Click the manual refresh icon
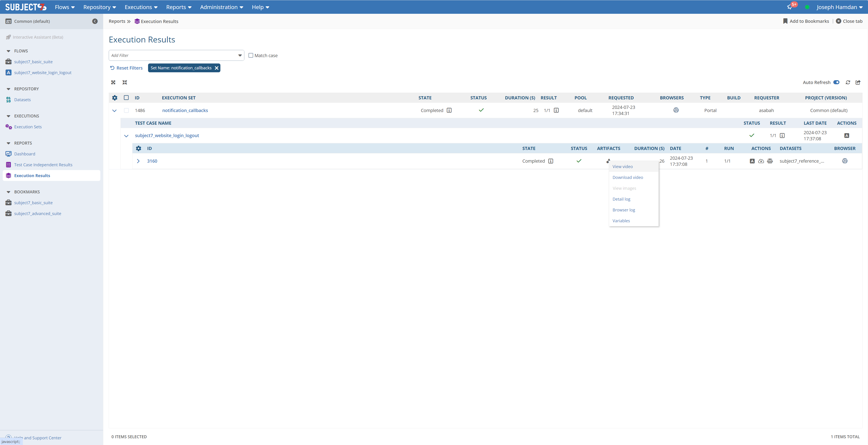Image resolution: width=868 pixels, height=445 pixels. tap(848, 82)
